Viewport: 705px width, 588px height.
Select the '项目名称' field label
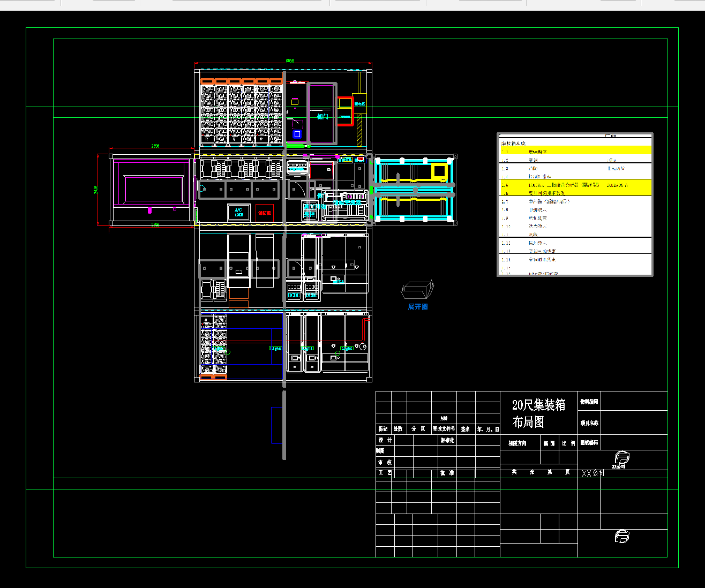click(x=589, y=423)
